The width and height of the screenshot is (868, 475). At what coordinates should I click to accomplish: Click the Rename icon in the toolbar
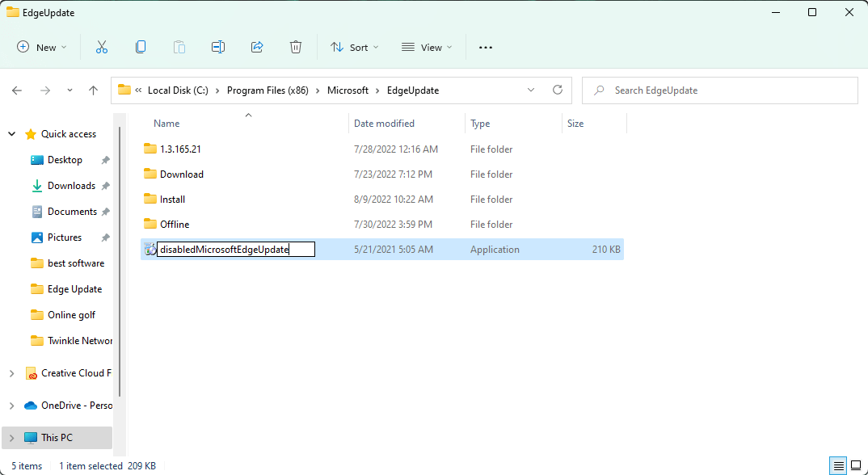(218, 47)
